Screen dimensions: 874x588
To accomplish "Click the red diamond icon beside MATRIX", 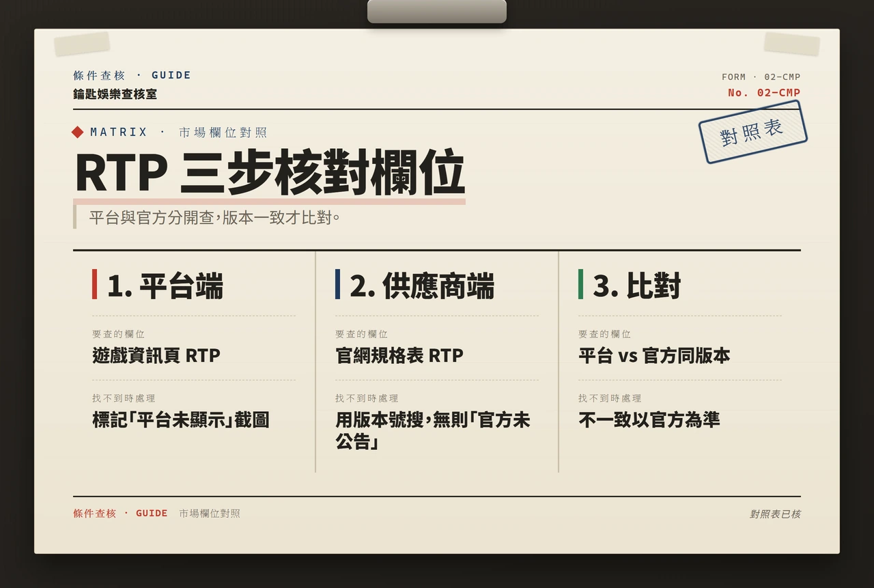I will click(x=78, y=132).
